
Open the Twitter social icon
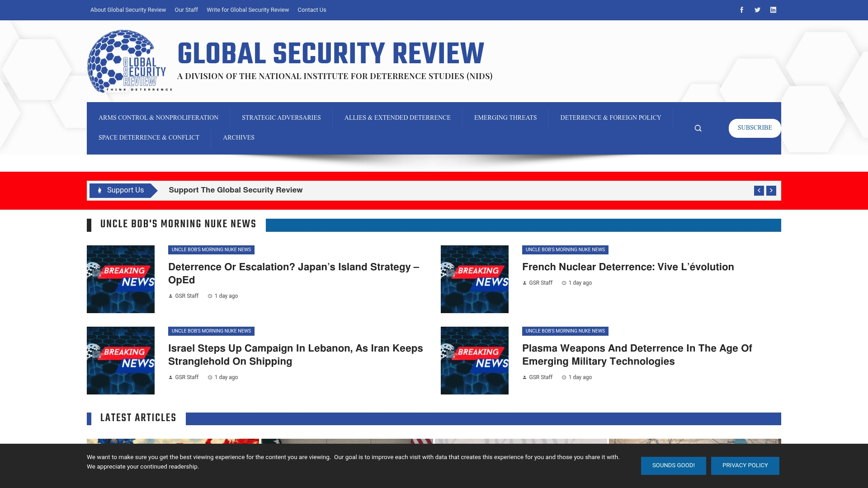(x=757, y=10)
